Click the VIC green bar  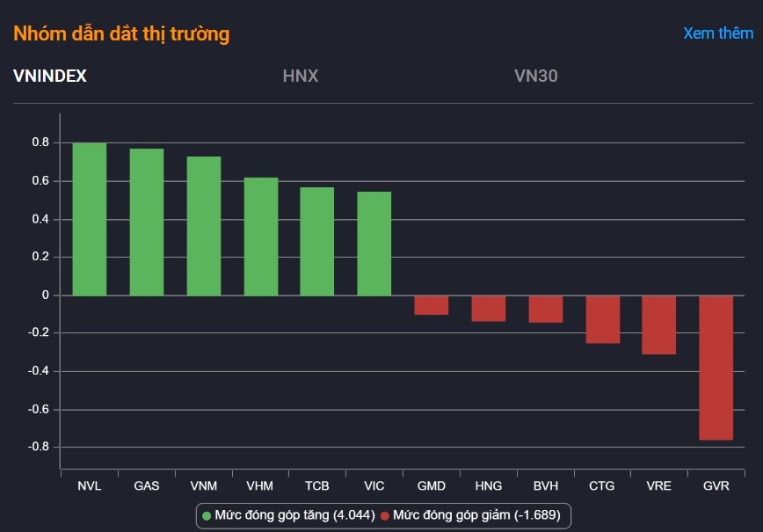pos(374,244)
